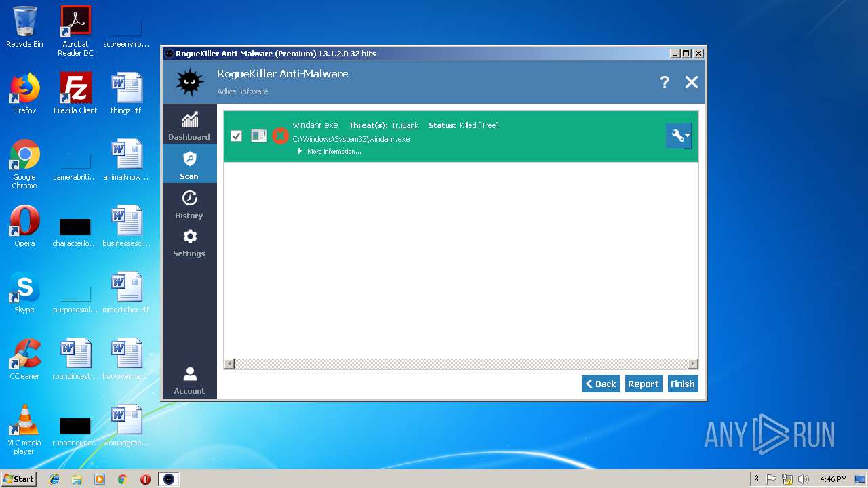Viewport: 868px width, 488px height.
Task: Select the FileZilla Client desktop shortcut
Action: (x=75, y=94)
